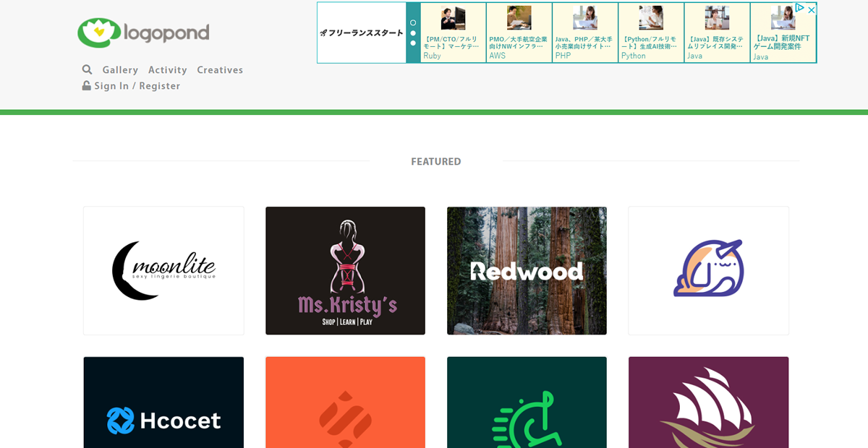
Task: Open the narwhal cat logo thumbnail
Action: click(708, 271)
